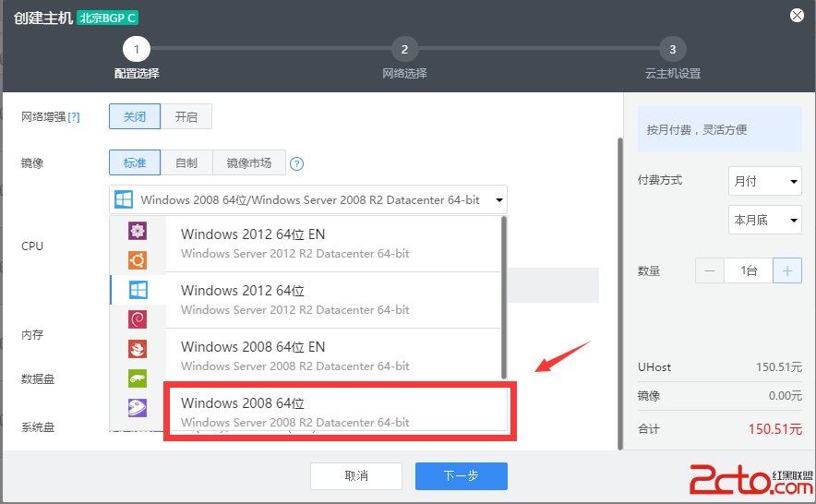Click the 取消 button
Viewport: 816px width, 504px height.
pos(356,476)
